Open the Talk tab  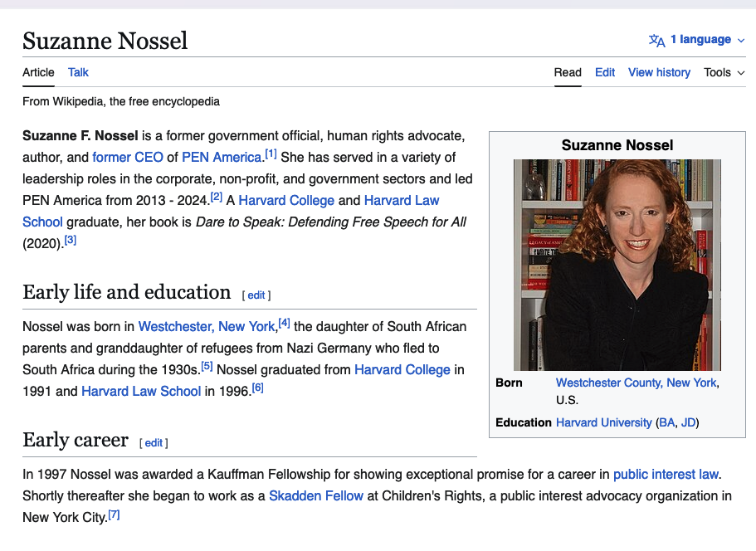click(x=78, y=72)
